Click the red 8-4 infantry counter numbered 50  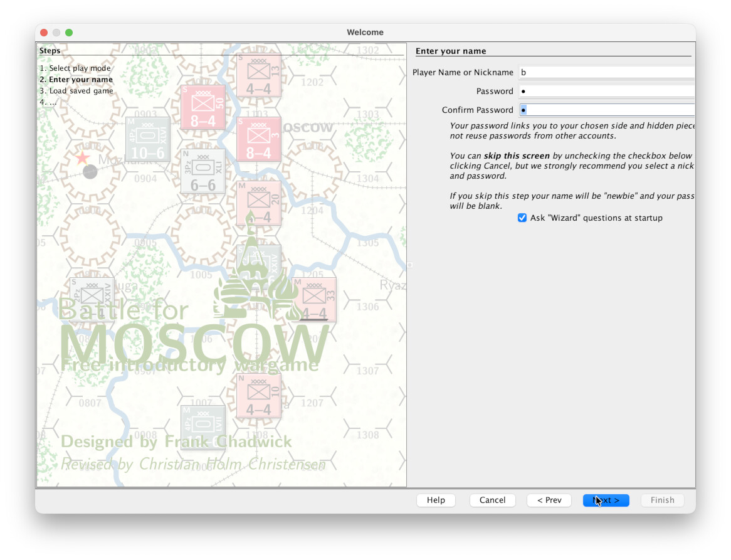pos(203,107)
